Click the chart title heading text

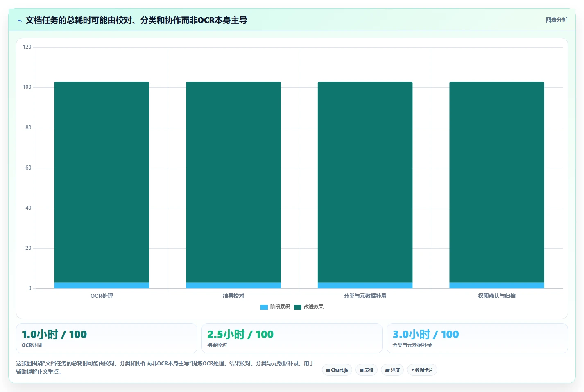point(136,20)
